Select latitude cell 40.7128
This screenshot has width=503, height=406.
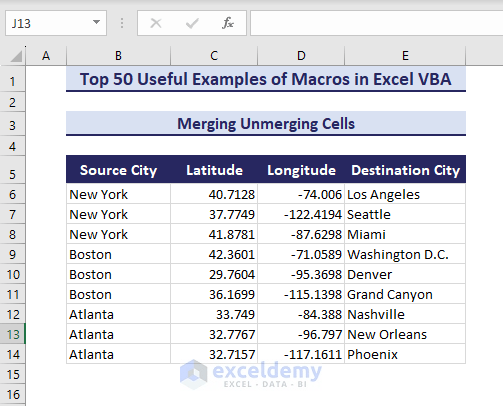[x=214, y=194]
